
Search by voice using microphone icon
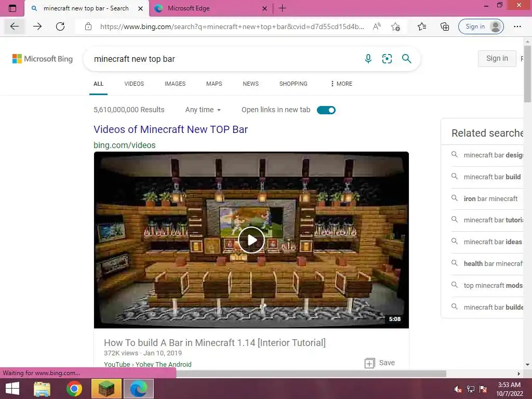368,59
